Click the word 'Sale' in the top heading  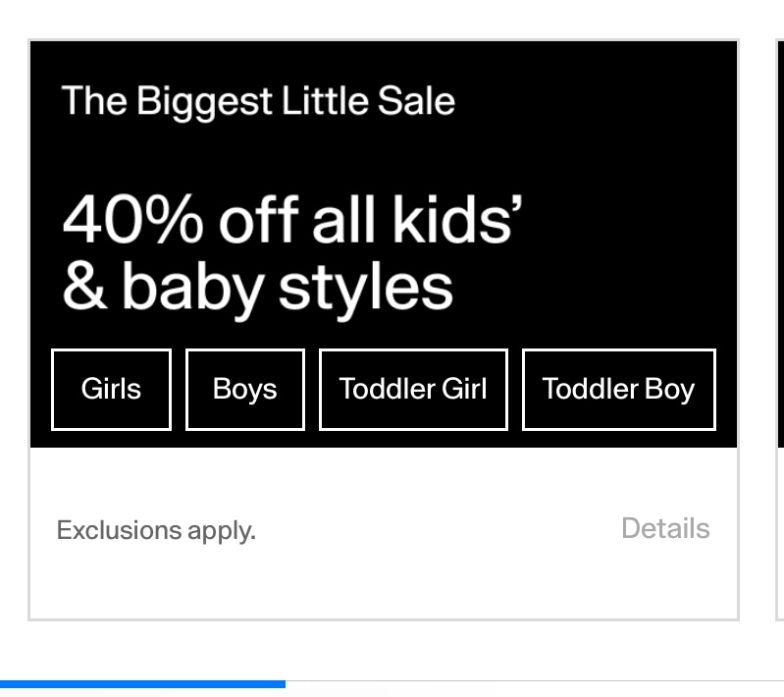click(x=416, y=100)
